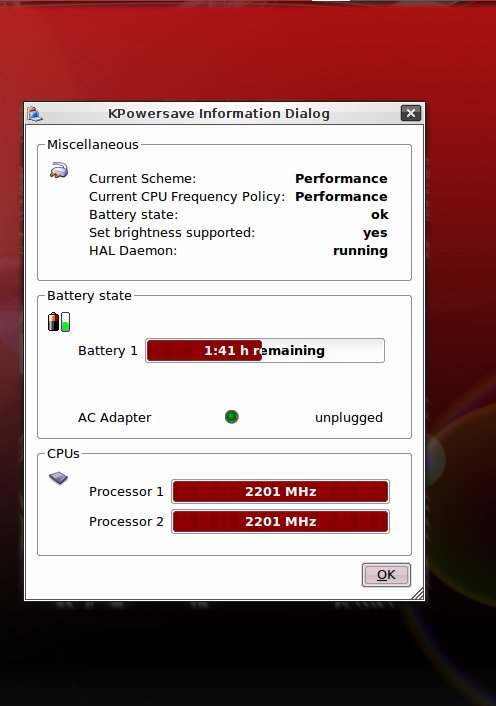Screen dimensions: 496x706
Task: Click the Miscellaneous group heading
Action: click(x=93, y=145)
